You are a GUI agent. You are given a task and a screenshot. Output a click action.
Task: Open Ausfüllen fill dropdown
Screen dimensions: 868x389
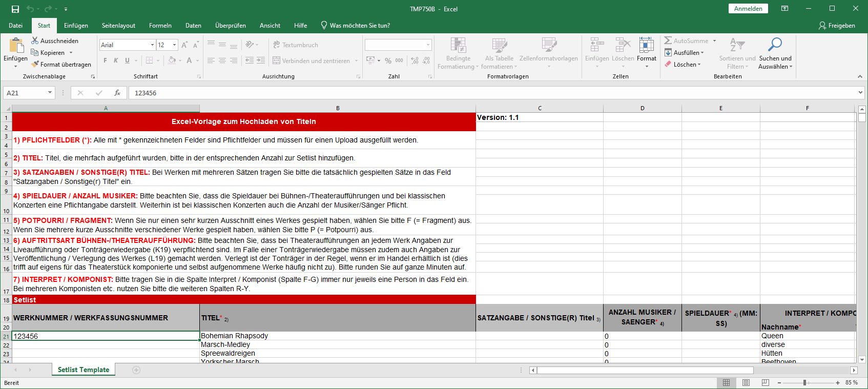[x=685, y=52]
